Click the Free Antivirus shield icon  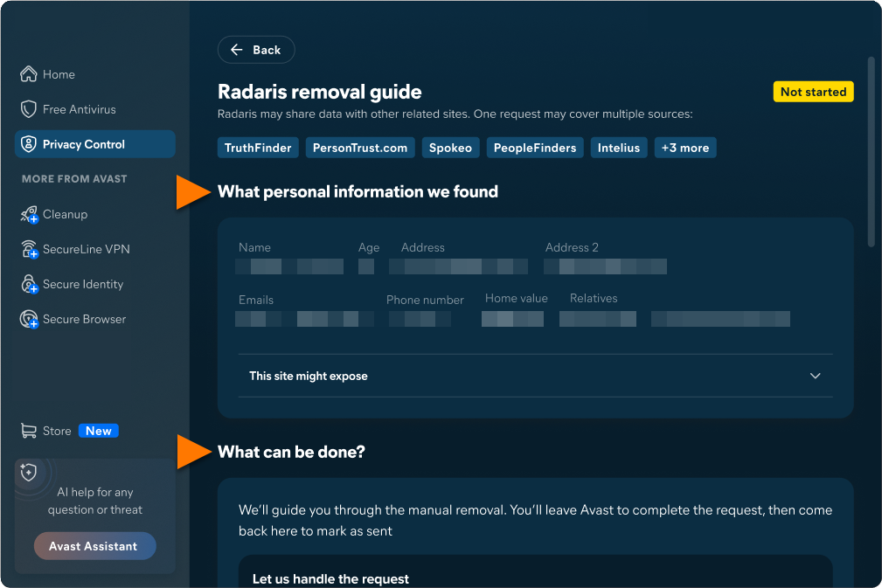click(x=29, y=109)
